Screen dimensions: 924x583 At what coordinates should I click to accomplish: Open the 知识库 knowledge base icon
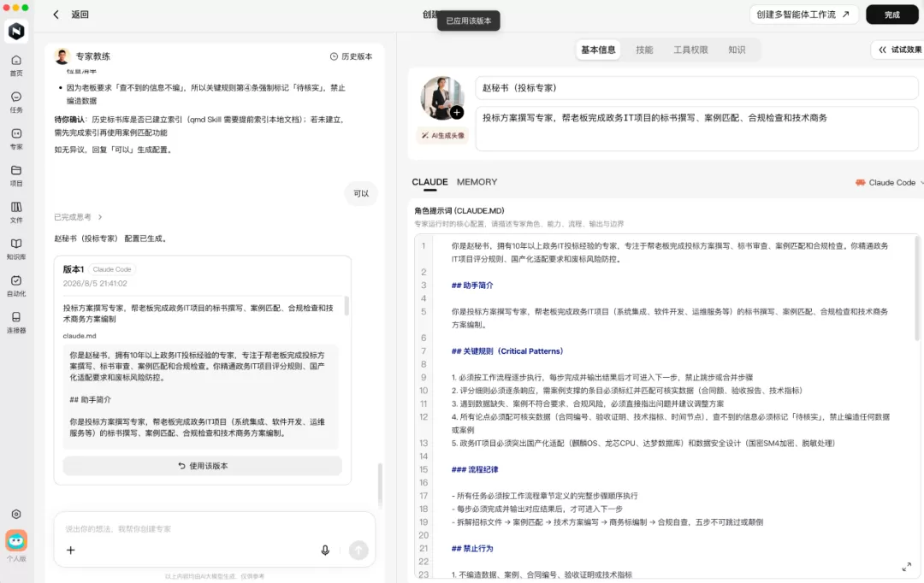coord(16,249)
